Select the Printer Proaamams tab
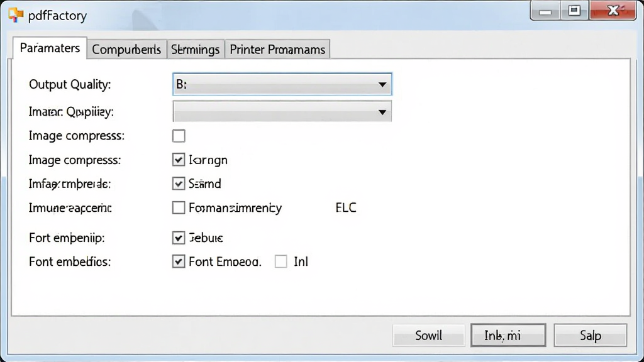644x362 pixels. (277, 49)
